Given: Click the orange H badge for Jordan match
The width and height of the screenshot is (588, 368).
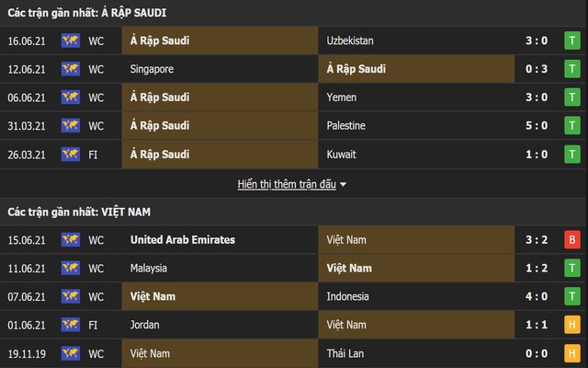Looking at the screenshot, I should [571, 325].
